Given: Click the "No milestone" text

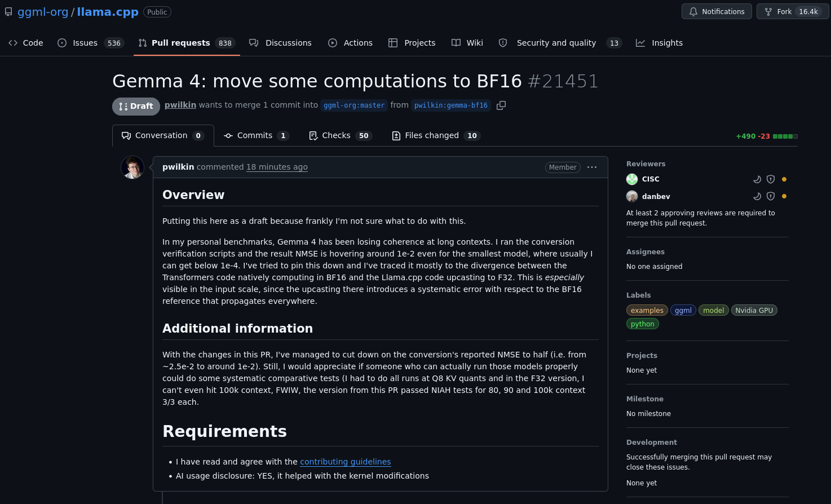Looking at the screenshot, I should (x=649, y=414).
